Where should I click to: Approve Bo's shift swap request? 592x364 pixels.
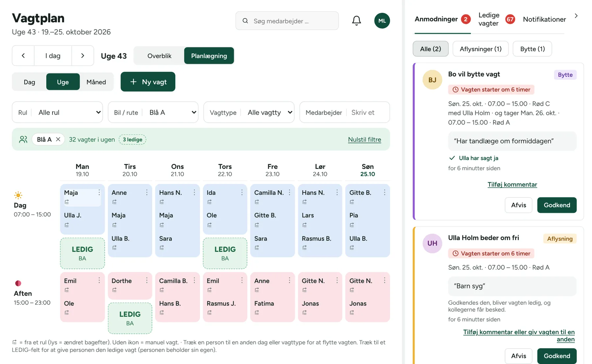(x=557, y=205)
